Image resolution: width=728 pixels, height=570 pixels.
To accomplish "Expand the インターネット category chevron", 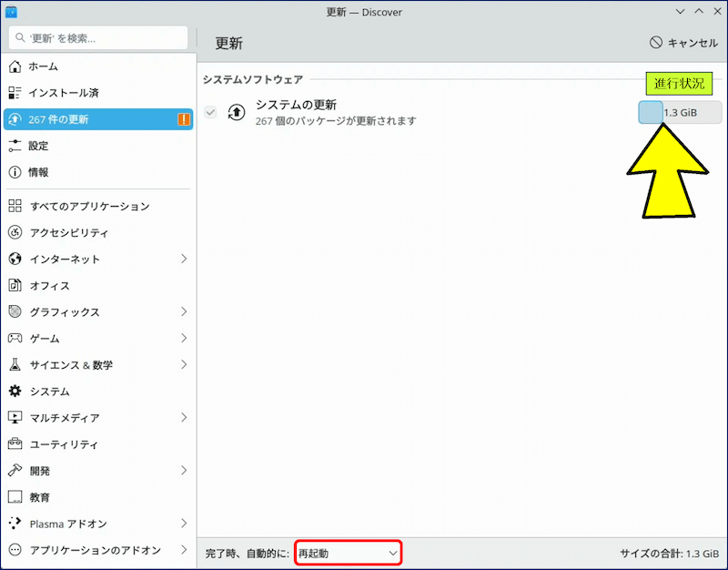I will tap(183, 260).
